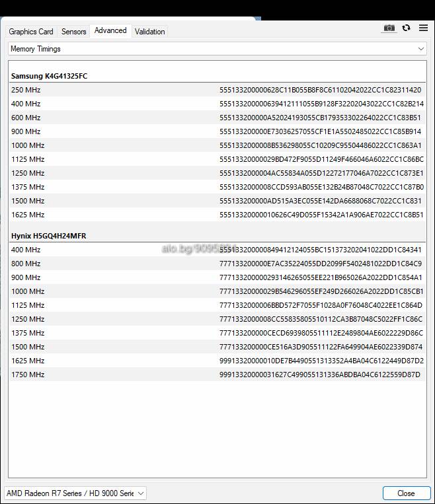Select the Hynix 800 MHz row
Viewport: 435px width, 504px height.
tap(217, 264)
